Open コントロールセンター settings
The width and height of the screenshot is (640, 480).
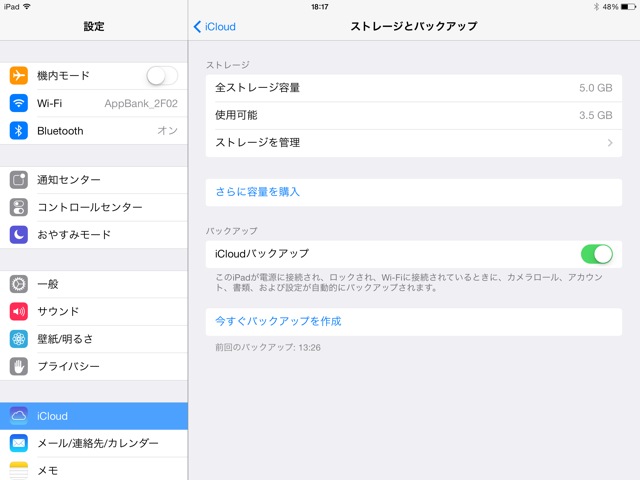click(x=94, y=207)
